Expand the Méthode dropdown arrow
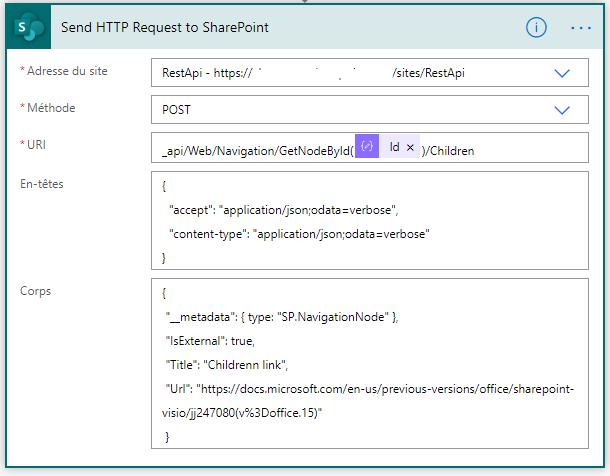 click(x=562, y=110)
